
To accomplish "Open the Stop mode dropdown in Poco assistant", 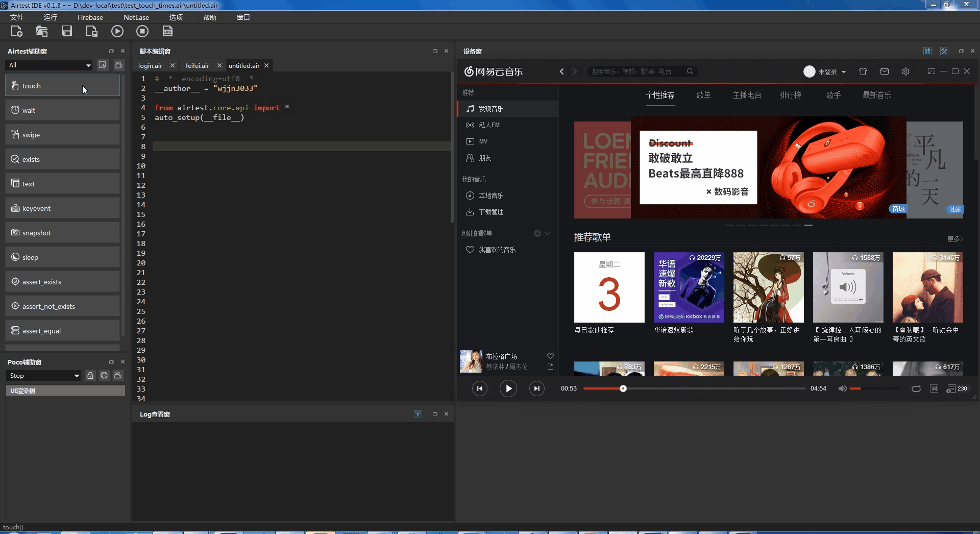I will tap(43, 375).
